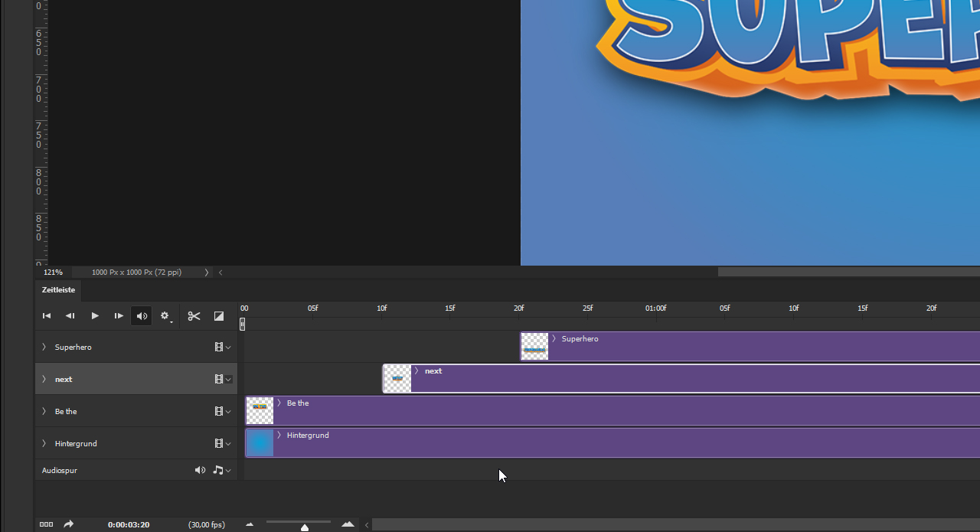Expand the Hintergrund track in timeline
980x532 pixels.
(44, 443)
